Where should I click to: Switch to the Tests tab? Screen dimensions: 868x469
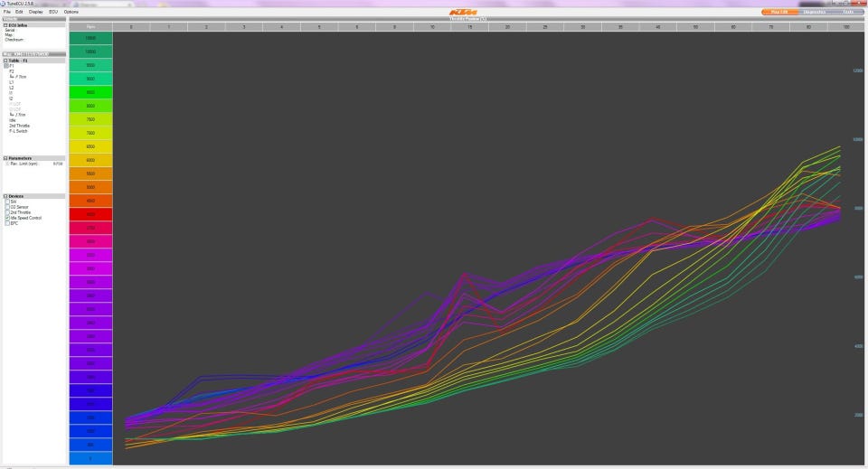tap(847, 12)
